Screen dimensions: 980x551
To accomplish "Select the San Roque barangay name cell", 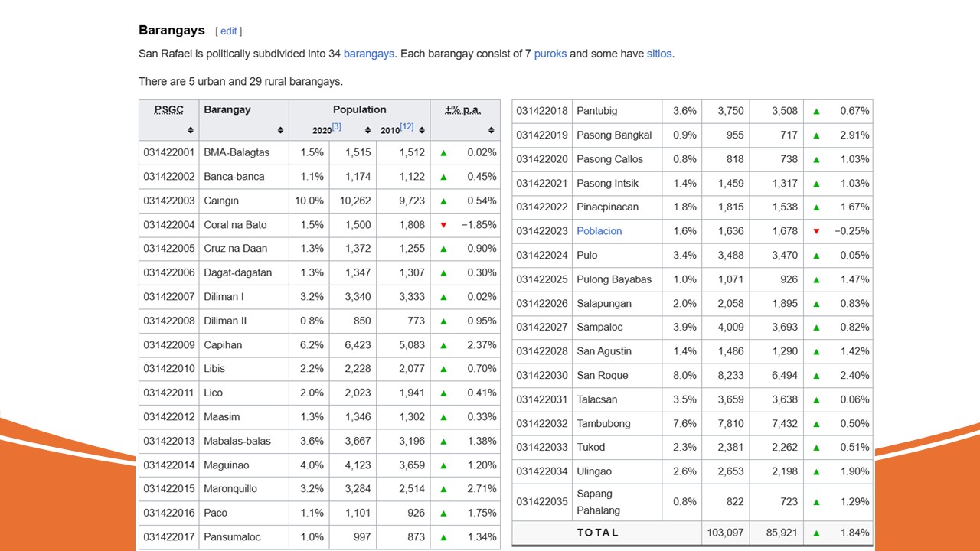I will coord(602,376).
